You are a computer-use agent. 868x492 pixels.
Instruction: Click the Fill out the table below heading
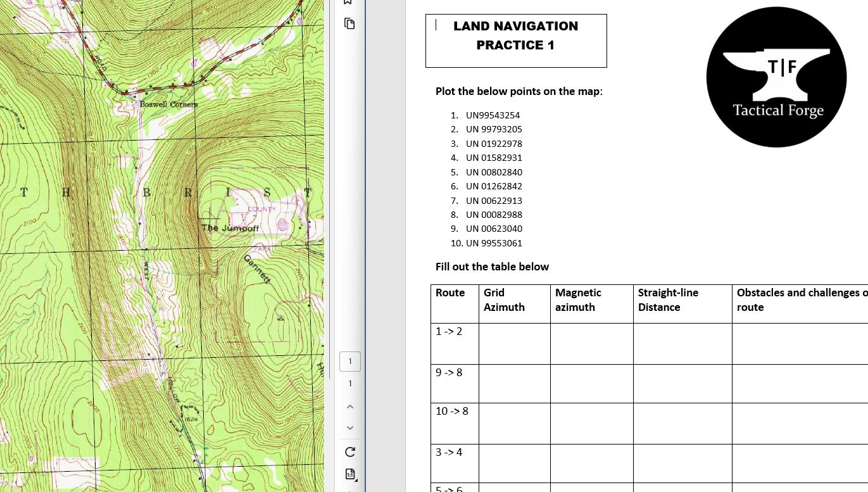[492, 267]
